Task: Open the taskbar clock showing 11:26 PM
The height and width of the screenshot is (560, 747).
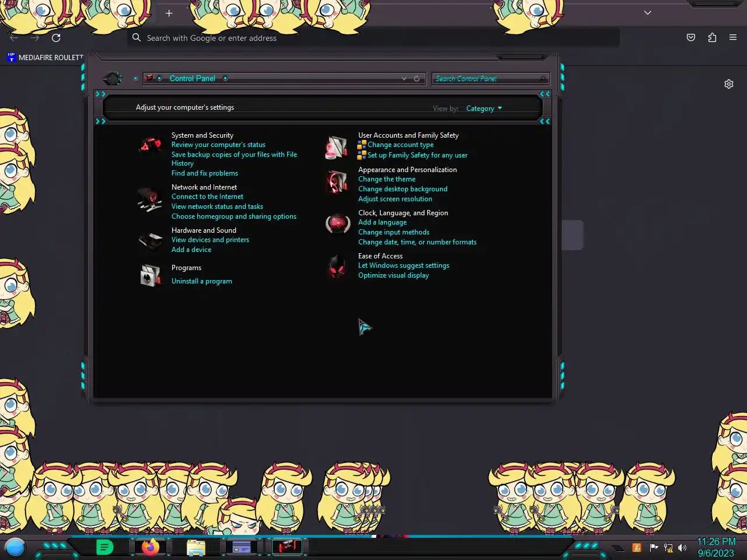Action: [x=716, y=547]
